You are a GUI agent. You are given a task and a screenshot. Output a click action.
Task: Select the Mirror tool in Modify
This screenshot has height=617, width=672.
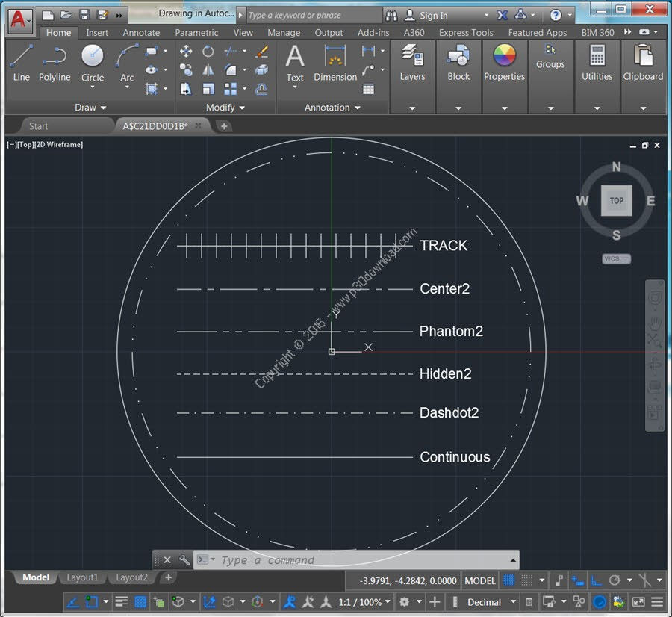point(208,70)
